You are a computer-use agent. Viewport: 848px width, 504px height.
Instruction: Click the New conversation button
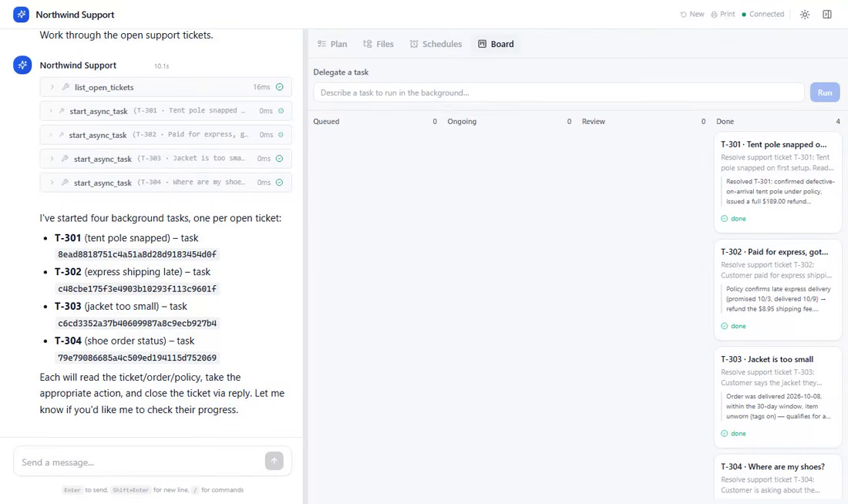[692, 14]
